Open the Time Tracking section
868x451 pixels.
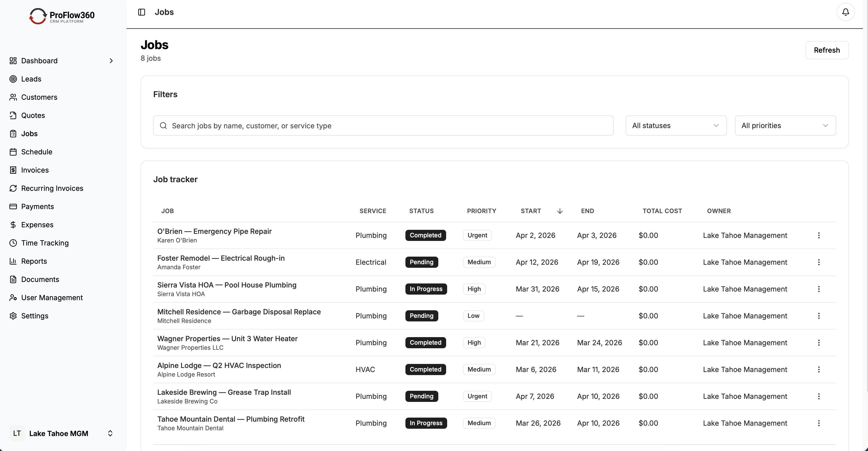tap(45, 243)
